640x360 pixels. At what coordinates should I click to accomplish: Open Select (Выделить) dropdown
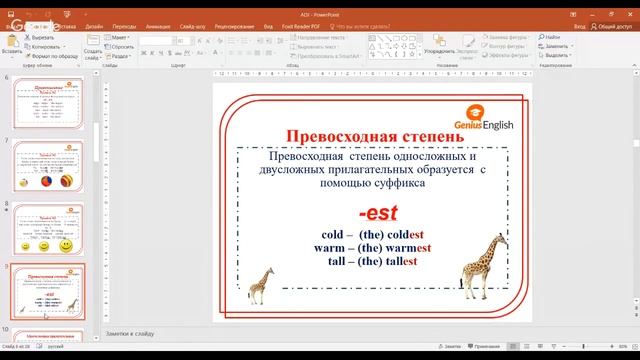pos(555,55)
